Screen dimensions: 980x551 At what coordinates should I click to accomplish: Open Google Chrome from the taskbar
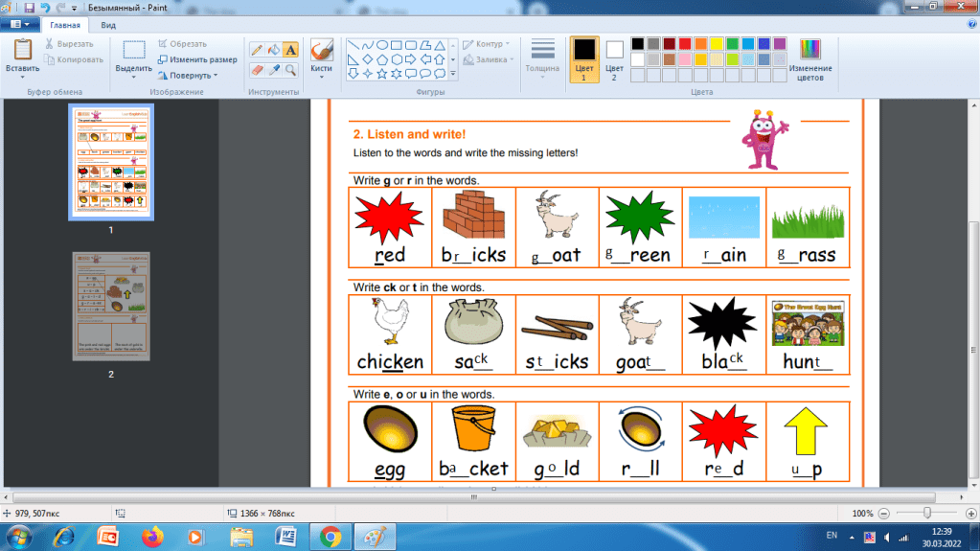(329, 536)
